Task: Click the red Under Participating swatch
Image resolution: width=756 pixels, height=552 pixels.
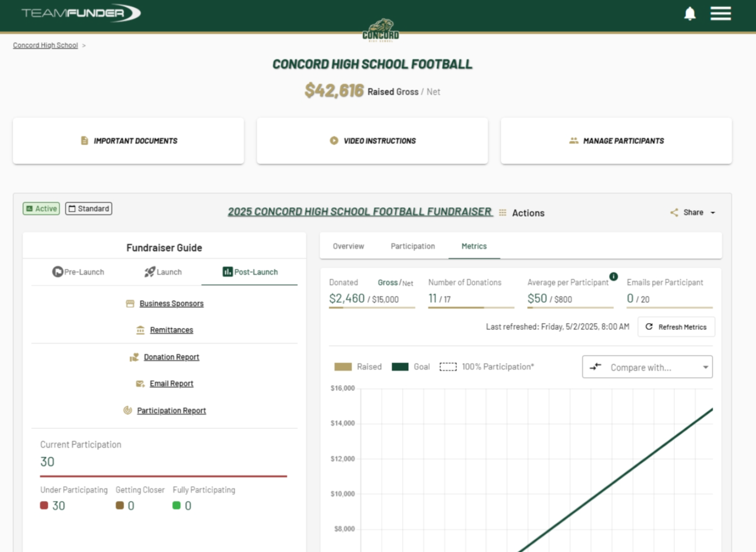Action: [44, 505]
